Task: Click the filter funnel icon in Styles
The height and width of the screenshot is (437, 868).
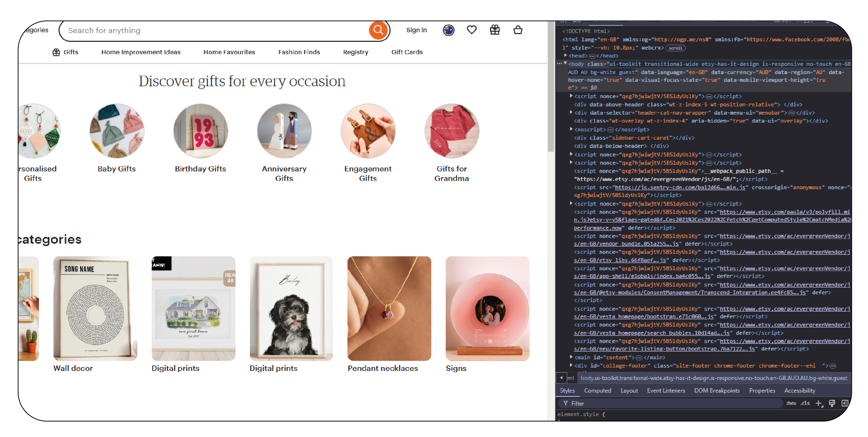Action: pos(566,403)
